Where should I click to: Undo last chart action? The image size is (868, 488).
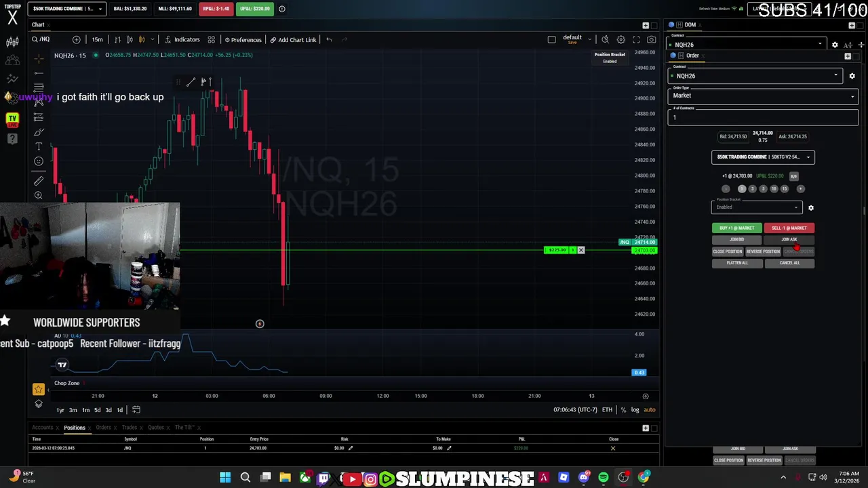click(x=329, y=39)
